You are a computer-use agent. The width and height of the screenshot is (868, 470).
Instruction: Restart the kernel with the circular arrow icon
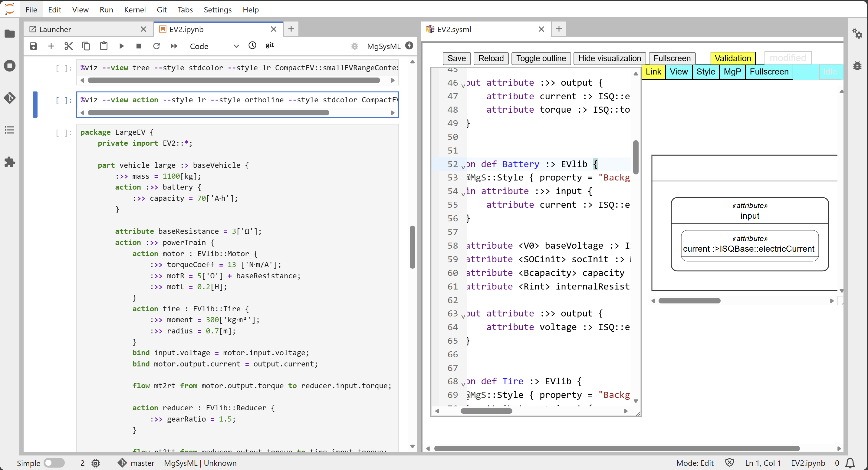click(156, 46)
